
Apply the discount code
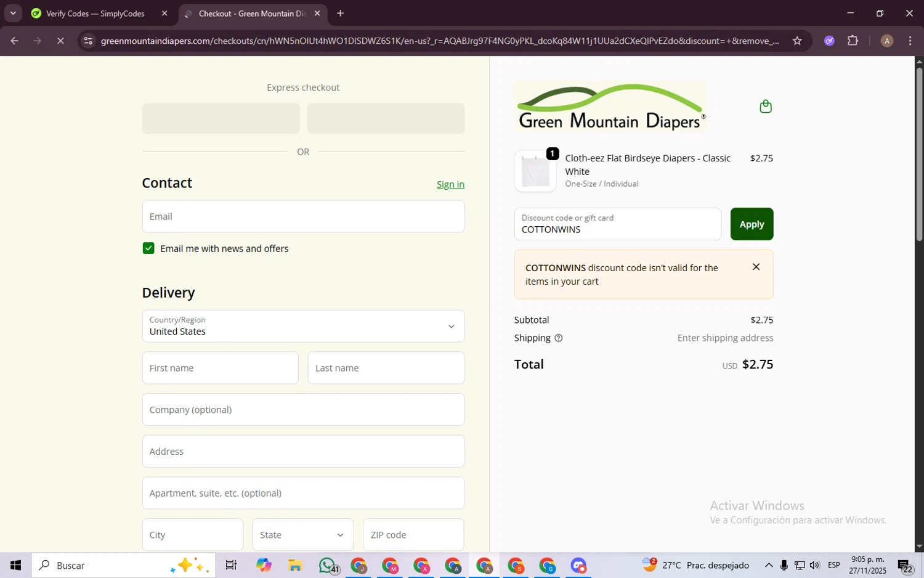(x=752, y=224)
